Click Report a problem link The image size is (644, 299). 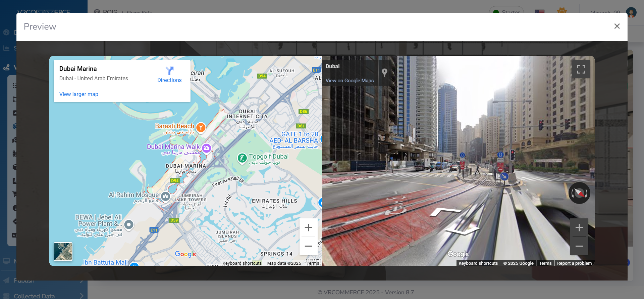coord(574,263)
